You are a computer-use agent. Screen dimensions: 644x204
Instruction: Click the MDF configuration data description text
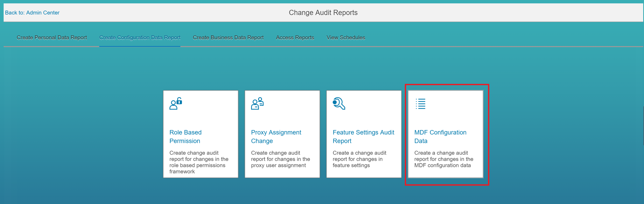pos(444,159)
